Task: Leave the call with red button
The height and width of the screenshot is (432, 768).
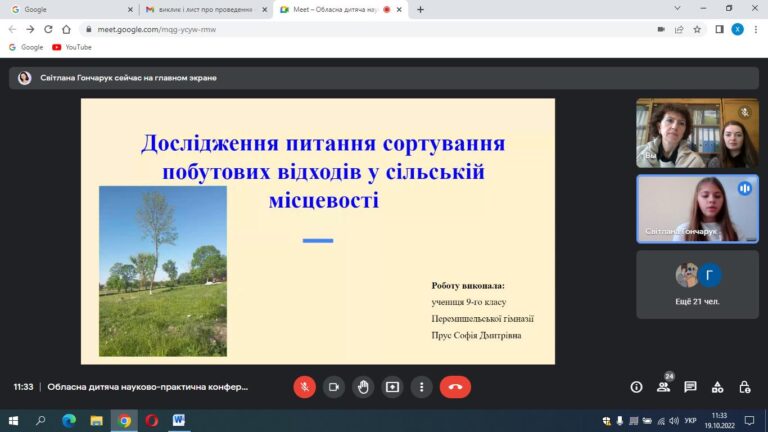Action: tap(455, 387)
